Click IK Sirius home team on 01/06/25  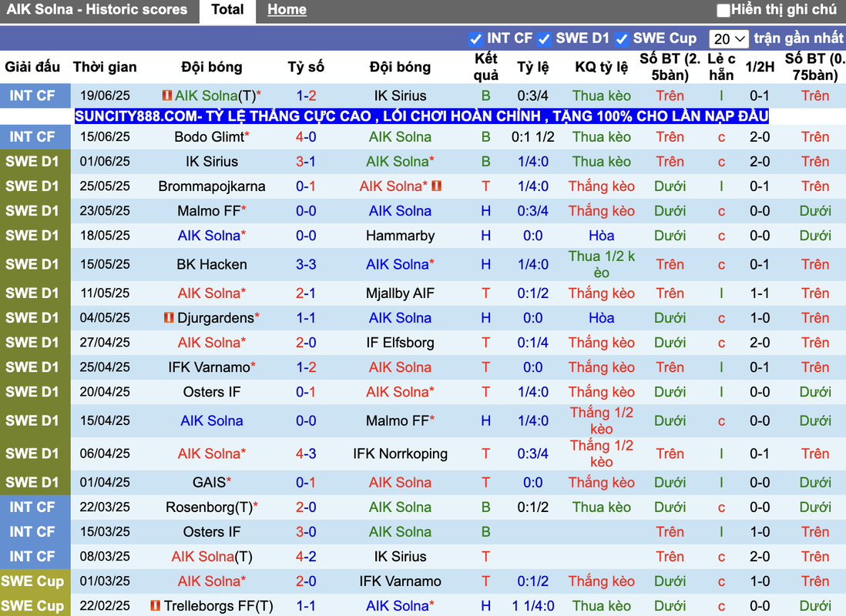pyautogui.click(x=211, y=162)
